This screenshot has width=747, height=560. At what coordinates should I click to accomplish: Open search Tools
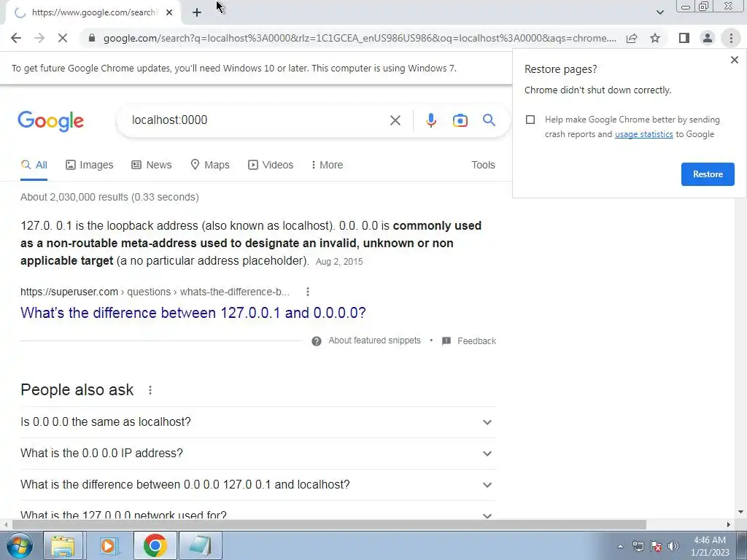(483, 165)
